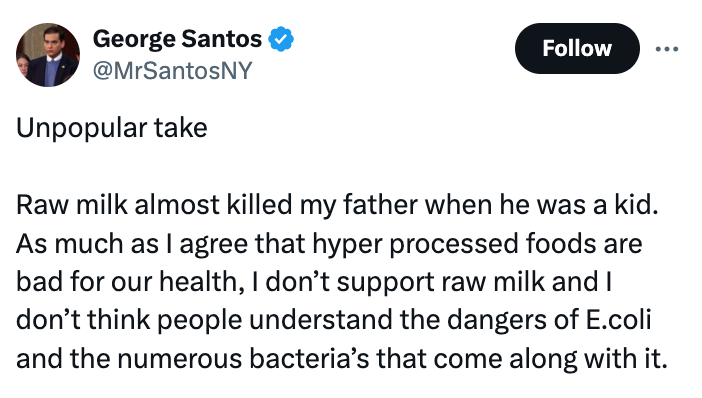The height and width of the screenshot is (398, 702).
Task: Click the @MrSantosNY handle
Action: 172,71
